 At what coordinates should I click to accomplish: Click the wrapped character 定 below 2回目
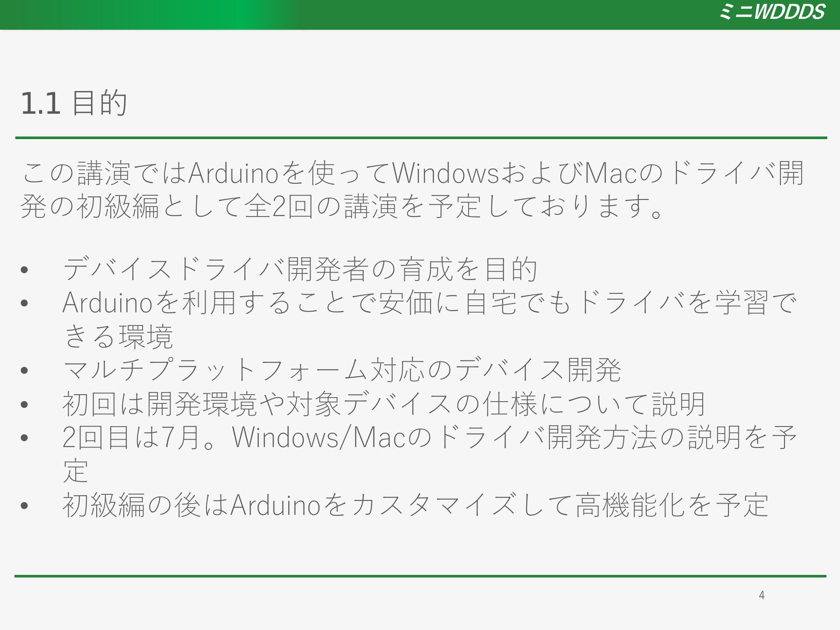(76, 471)
